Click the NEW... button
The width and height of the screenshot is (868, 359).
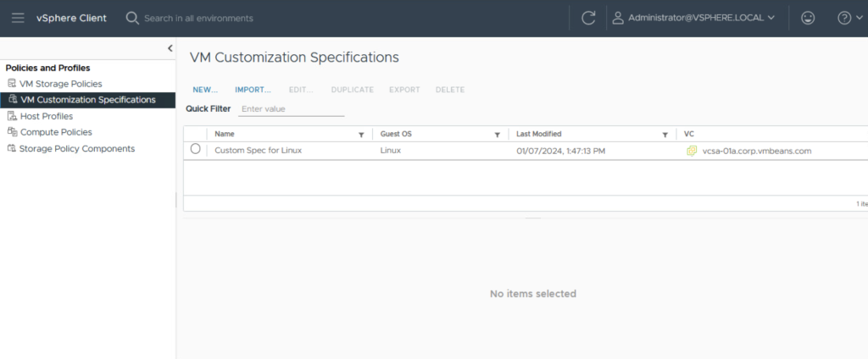point(205,90)
